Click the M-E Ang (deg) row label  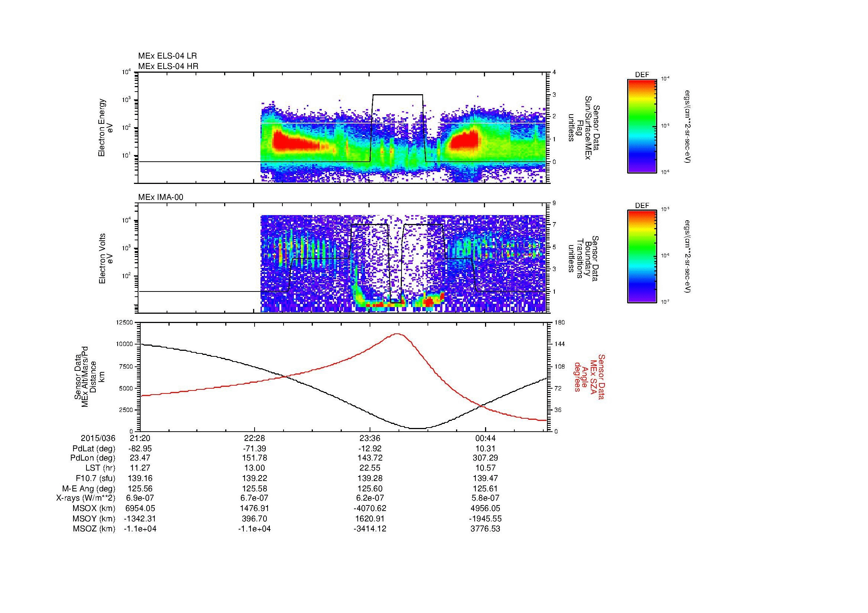click(88, 488)
